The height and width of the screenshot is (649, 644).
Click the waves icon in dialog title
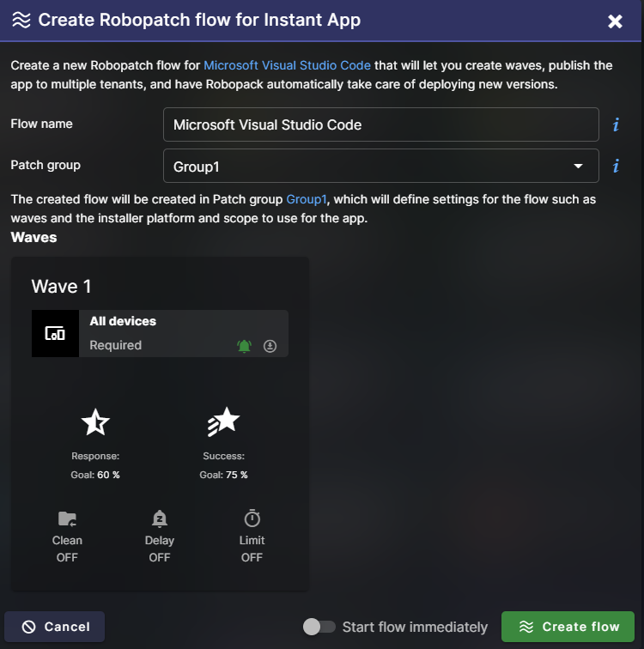click(x=21, y=20)
